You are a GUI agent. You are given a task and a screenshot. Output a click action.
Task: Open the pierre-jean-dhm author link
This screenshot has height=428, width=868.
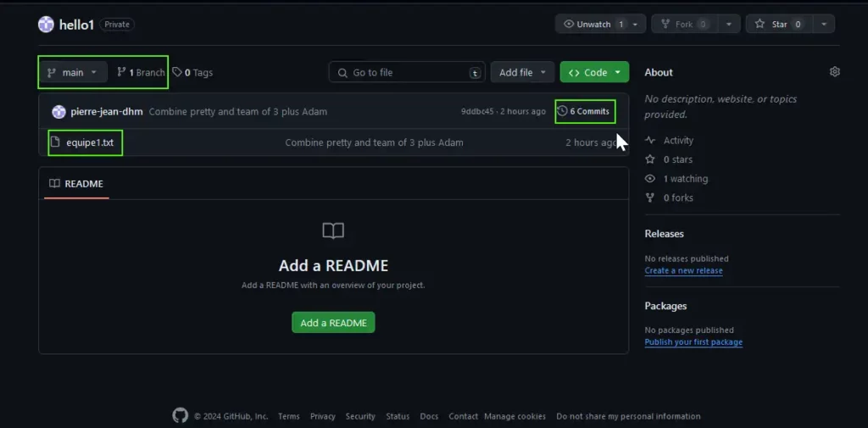(x=107, y=112)
